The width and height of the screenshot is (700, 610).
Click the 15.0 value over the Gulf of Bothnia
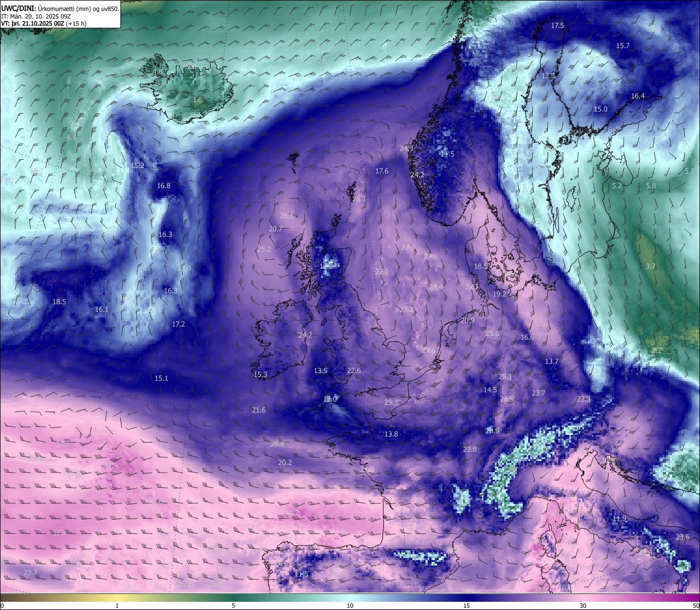600,109
